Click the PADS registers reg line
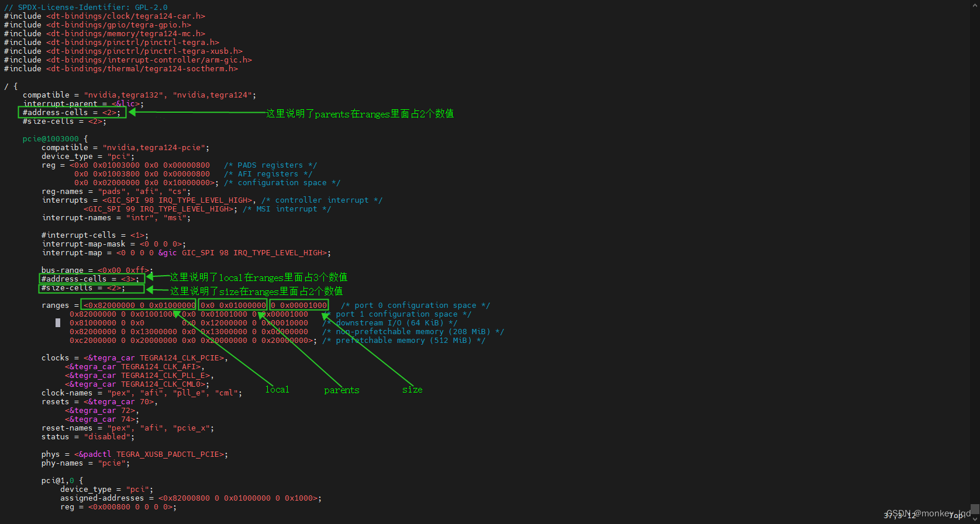The image size is (980, 524). [179, 165]
